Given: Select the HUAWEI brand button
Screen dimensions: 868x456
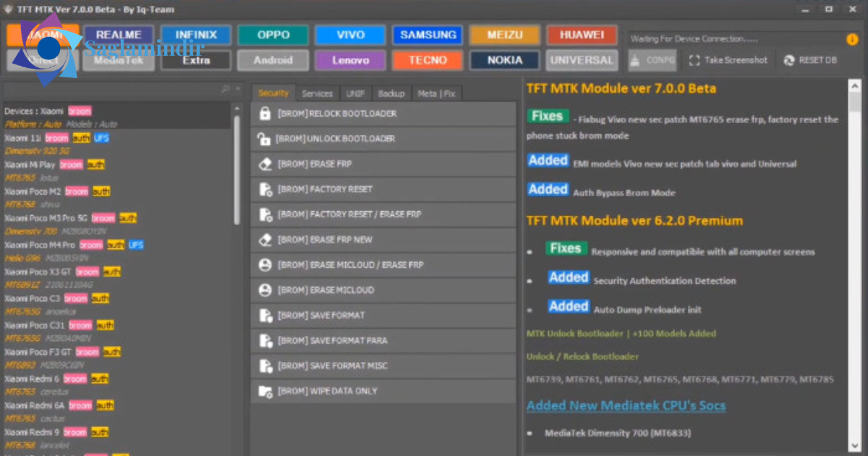Looking at the screenshot, I should click(x=582, y=35).
